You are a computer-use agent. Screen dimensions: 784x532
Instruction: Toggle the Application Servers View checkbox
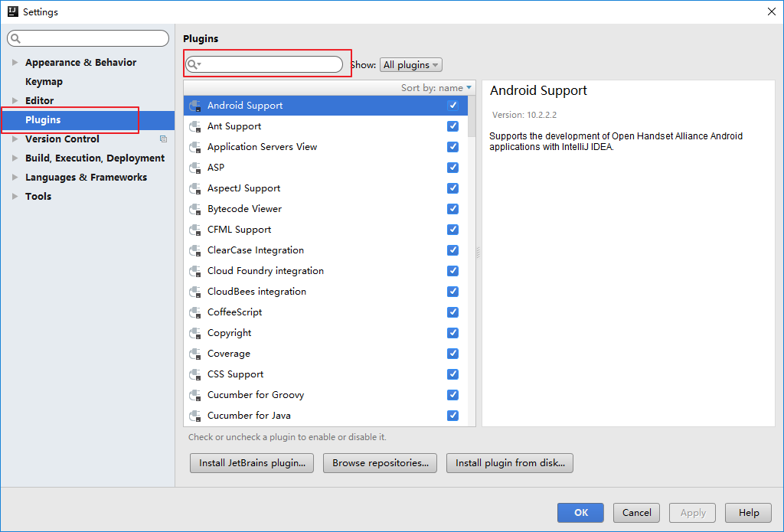[452, 147]
